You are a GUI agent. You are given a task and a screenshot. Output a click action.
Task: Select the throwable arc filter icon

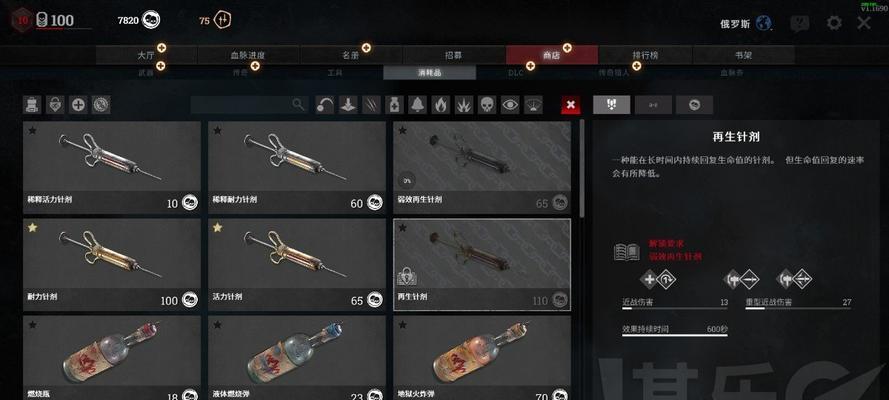[325, 105]
